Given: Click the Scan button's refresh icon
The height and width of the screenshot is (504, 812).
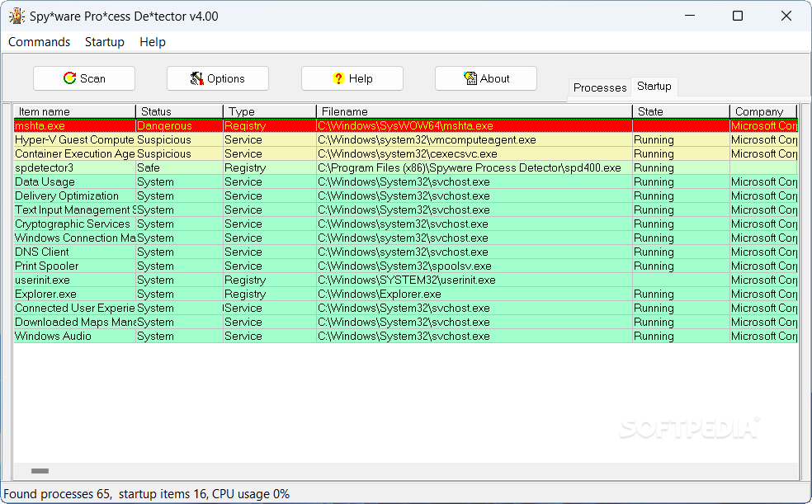Looking at the screenshot, I should tap(69, 78).
